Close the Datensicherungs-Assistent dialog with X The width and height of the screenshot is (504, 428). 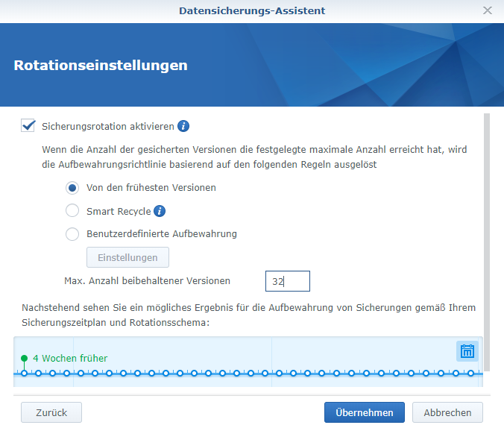pos(488,10)
